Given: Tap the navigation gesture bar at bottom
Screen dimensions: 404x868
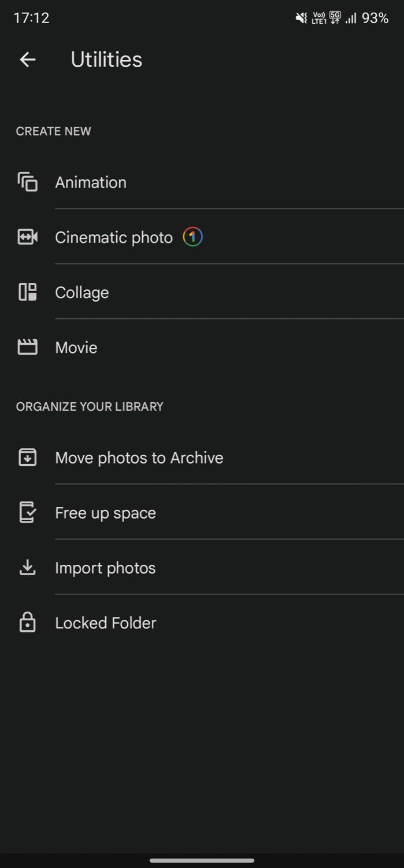Looking at the screenshot, I should point(202,859).
